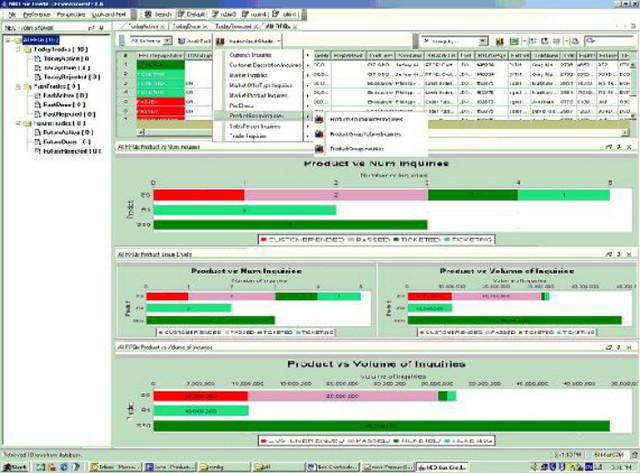Open the Perspective menu
This screenshot has width=640, height=473.
point(71,15)
